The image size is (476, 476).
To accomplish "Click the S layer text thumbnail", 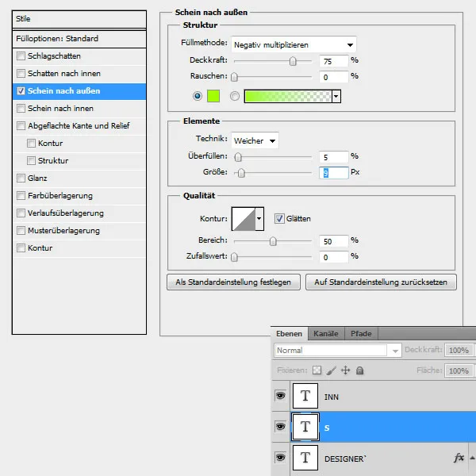I will tap(305, 427).
